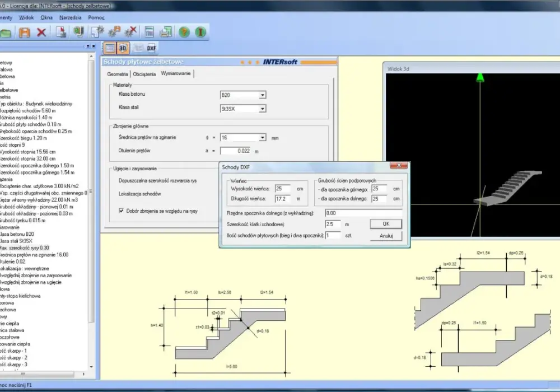This screenshot has width=560, height=392.
Task: Click the left panel horizontal scrollbar thumb
Action: pos(37,374)
